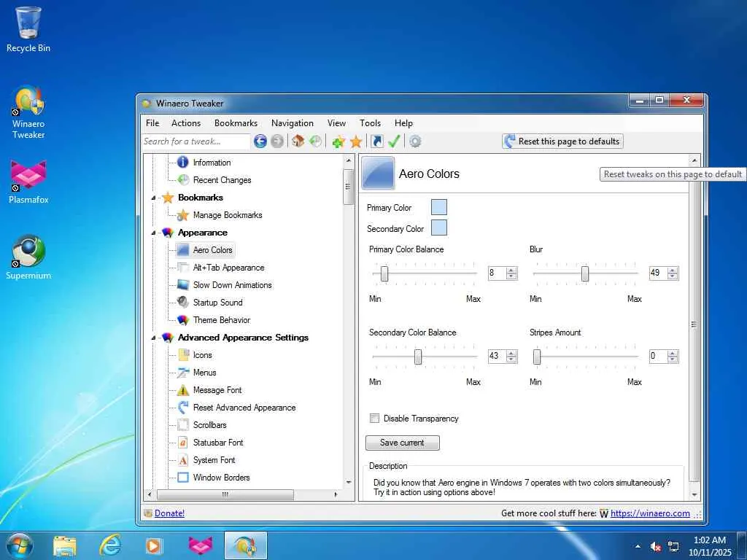Collapse the Appearance tree category
747x560 pixels.
(153, 233)
